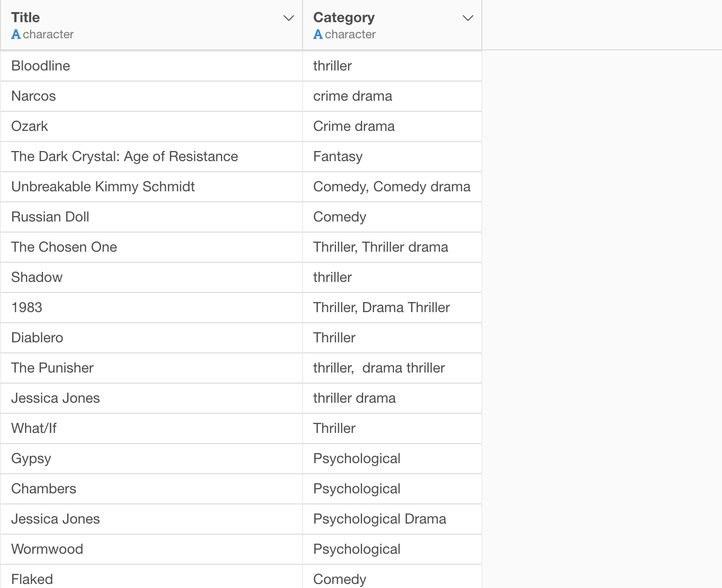
Task: Click the Category column header
Action: tap(392, 25)
